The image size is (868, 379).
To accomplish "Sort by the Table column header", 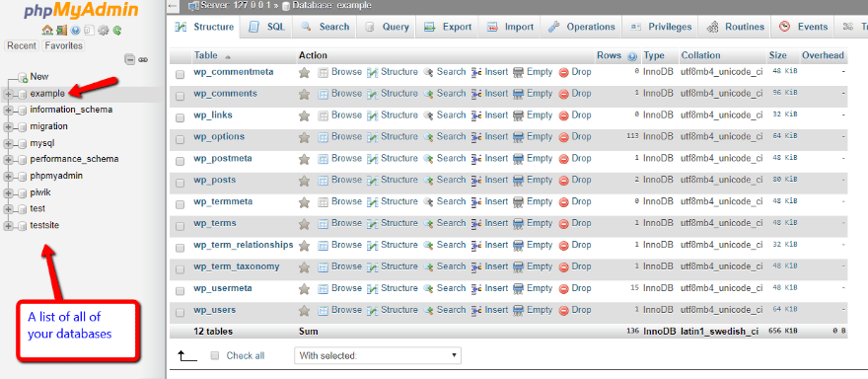I will click(206, 55).
